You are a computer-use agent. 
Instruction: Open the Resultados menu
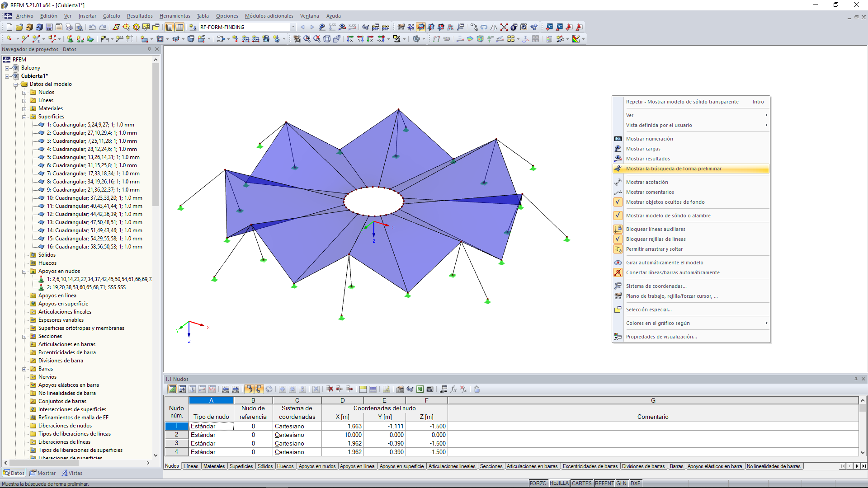click(x=139, y=16)
